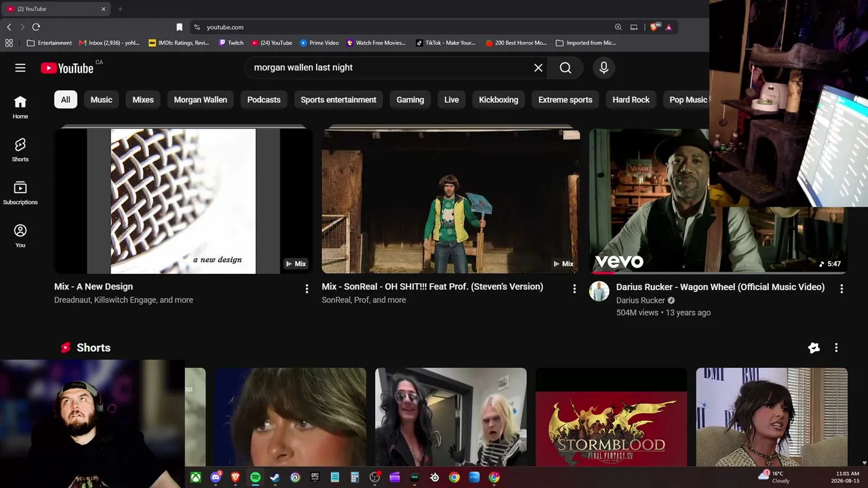868x488 pixels.
Task: Open the You page in sidebar
Action: [20, 236]
